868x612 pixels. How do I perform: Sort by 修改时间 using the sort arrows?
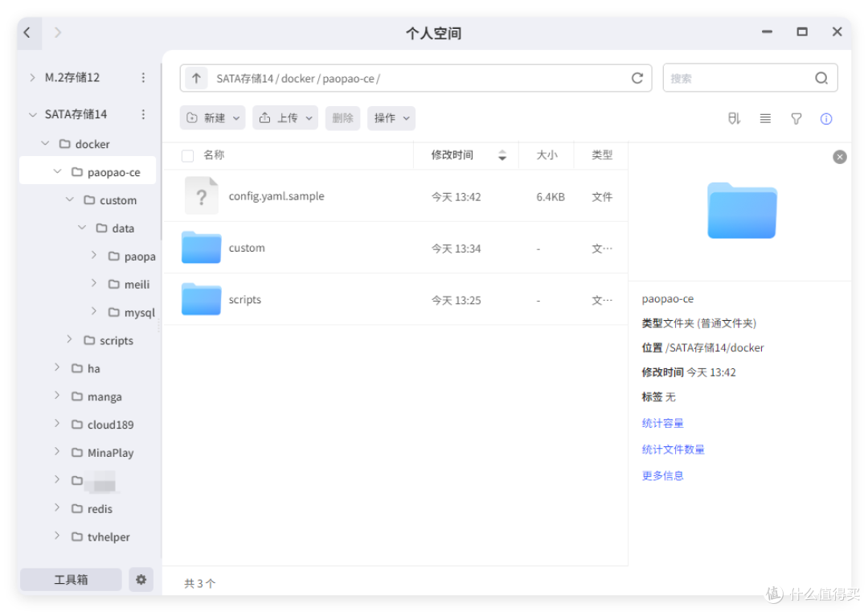click(x=502, y=155)
